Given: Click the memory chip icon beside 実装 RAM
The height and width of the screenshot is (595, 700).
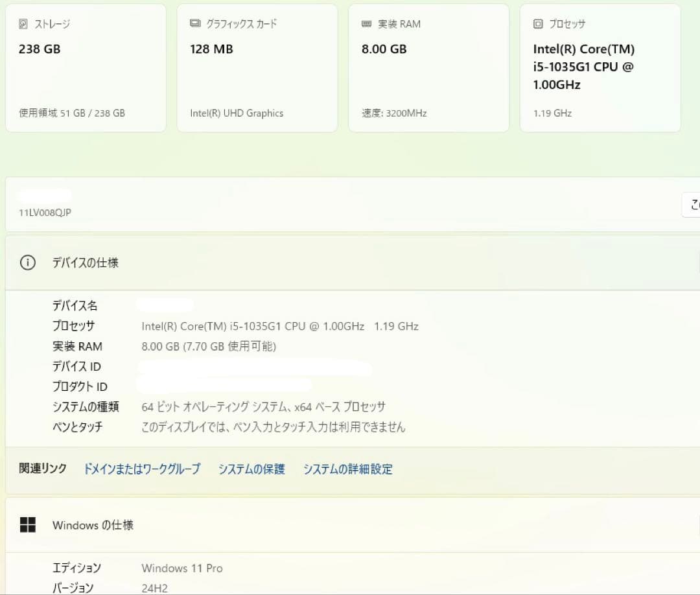Looking at the screenshot, I should 367,24.
